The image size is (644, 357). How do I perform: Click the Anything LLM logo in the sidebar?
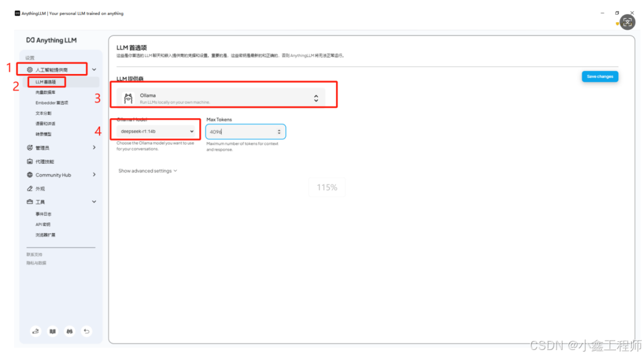[51, 40]
